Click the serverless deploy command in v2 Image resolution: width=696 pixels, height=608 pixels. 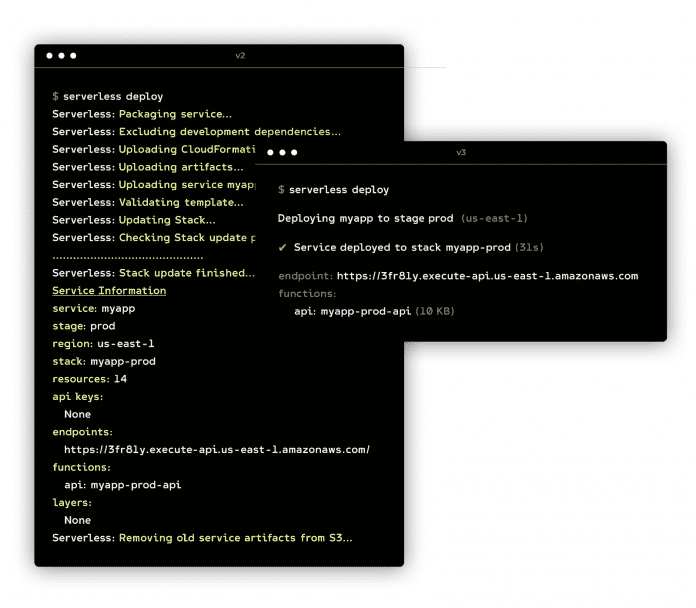pos(106,97)
